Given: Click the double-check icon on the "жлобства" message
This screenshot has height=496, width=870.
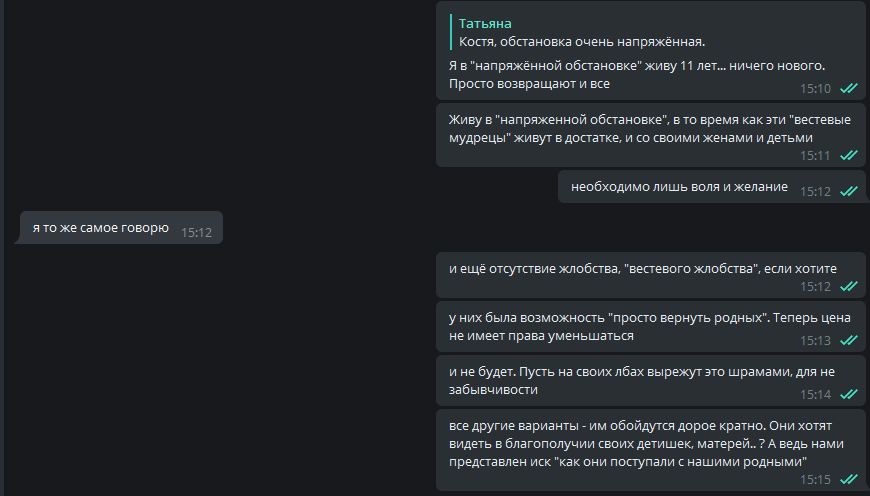Looking at the screenshot, I should click(x=849, y=287).
